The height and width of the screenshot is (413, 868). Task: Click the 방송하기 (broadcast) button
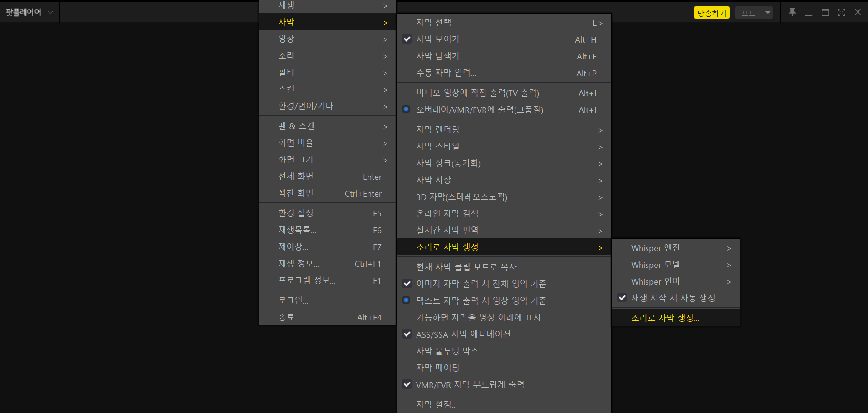tap(711, 13)
